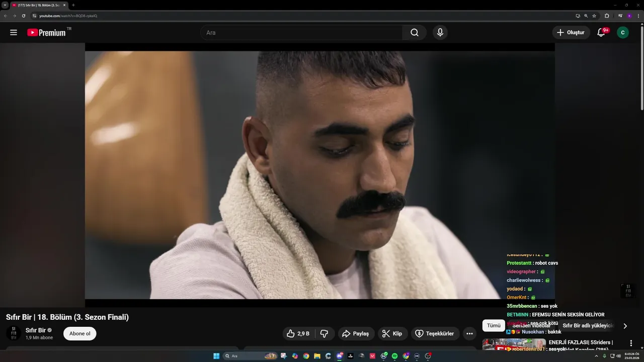
Task: Go back in the browser
Action: pyautogui.click(x=6, y=16)
